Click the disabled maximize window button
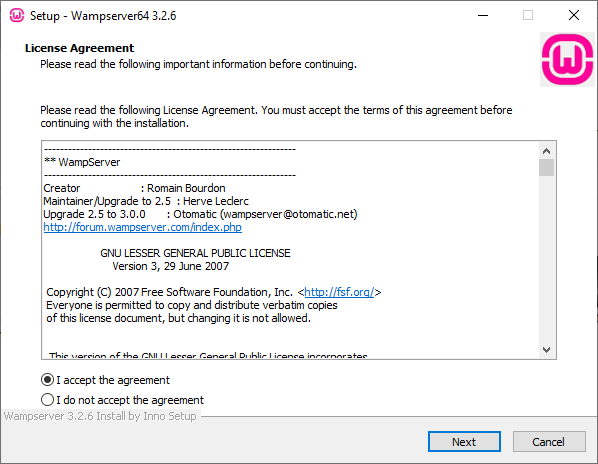 click(528, 15)
